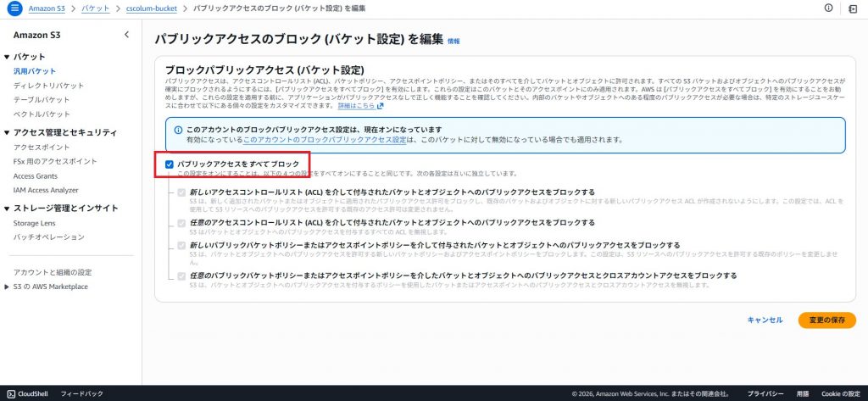The height and width of the screenshot is (401, 868).
Task: Open CloudShell icon in footer
Action: point(9,393)
